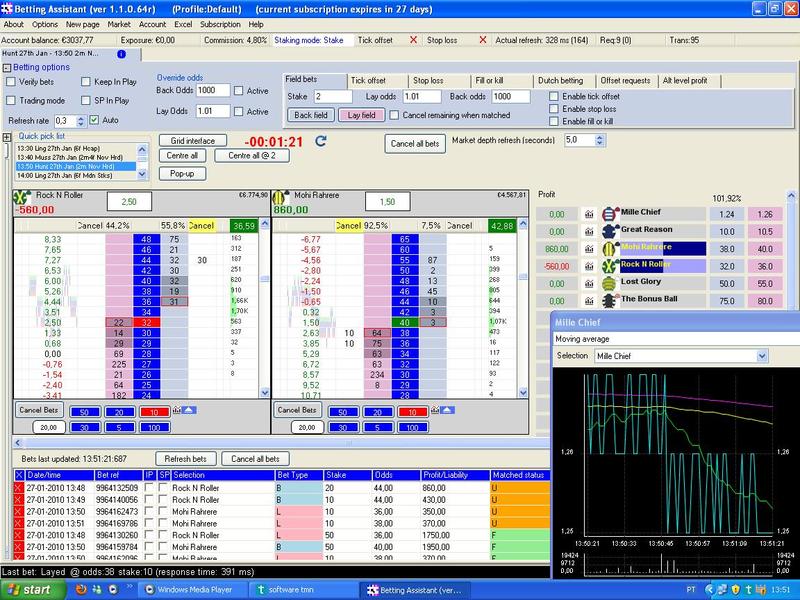This screenshot has width=800, height=600.
Task: Open Firefox from taskbar quick launch
Action: (x=81, y=590)
